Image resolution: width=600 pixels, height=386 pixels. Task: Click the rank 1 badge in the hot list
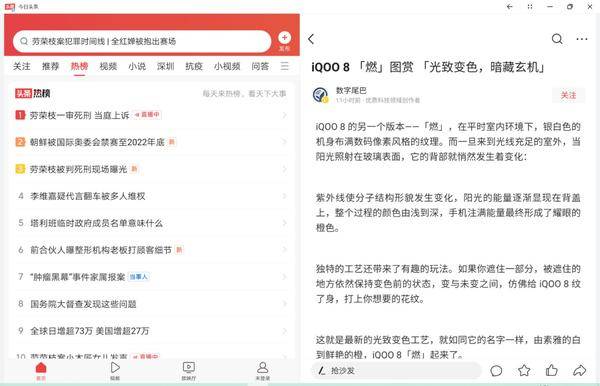(20, 115)
